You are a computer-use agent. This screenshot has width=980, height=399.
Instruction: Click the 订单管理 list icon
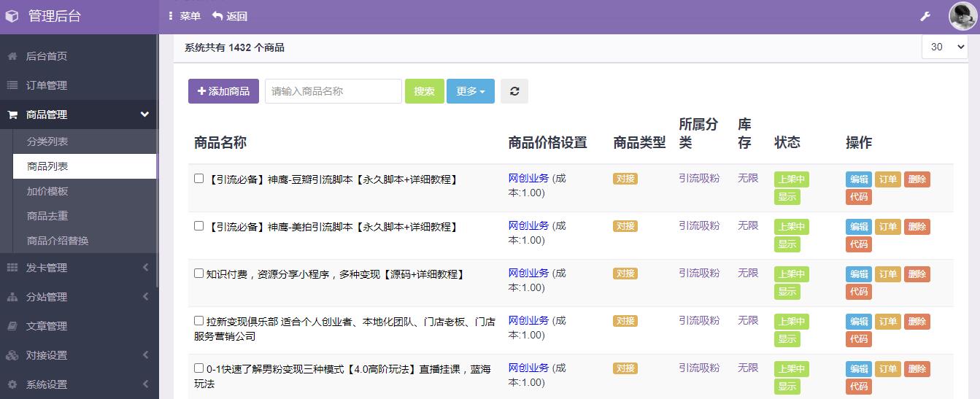coord(12,85)
